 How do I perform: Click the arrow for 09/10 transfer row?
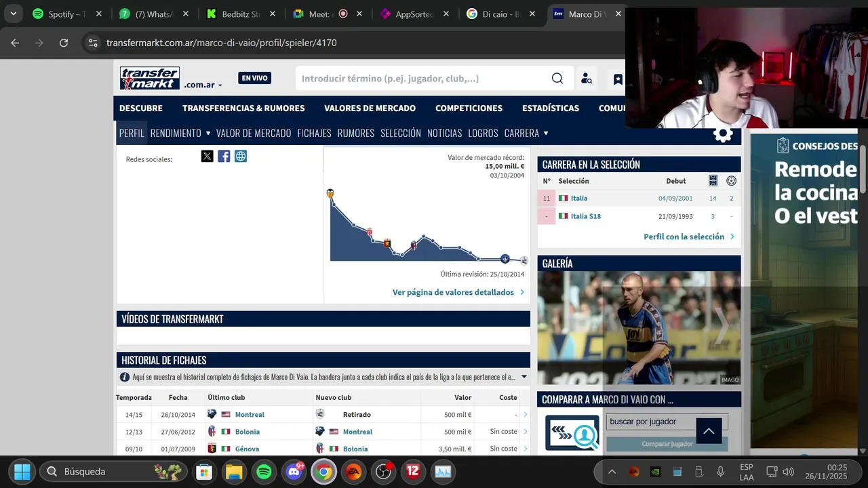526,449
